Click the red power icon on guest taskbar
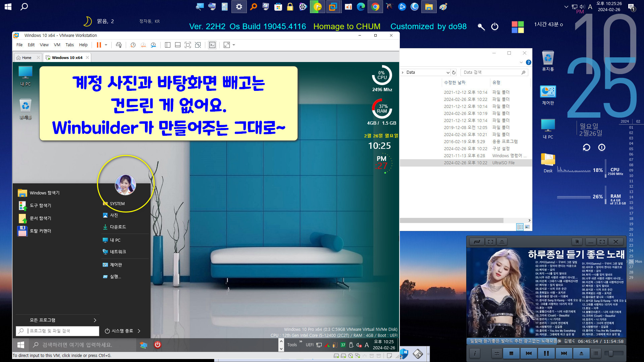 [157, 345]
